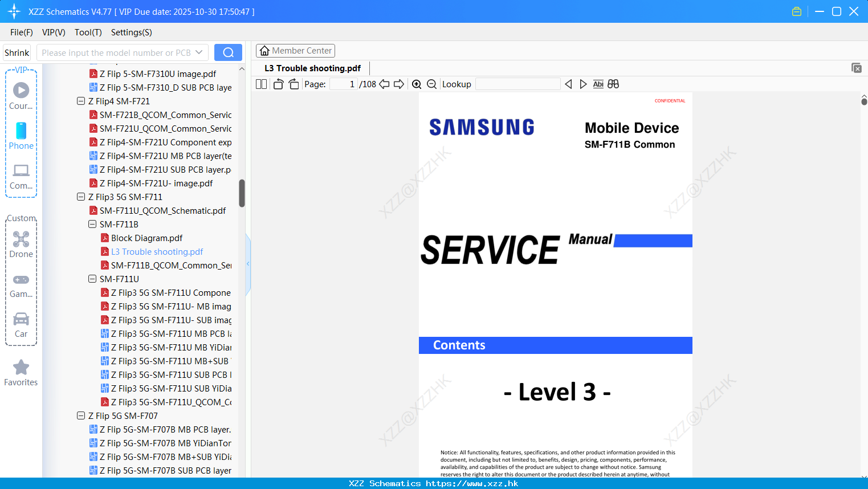
Task: Open Z Flip4-SM-F721U Component file
Action: 165,142
